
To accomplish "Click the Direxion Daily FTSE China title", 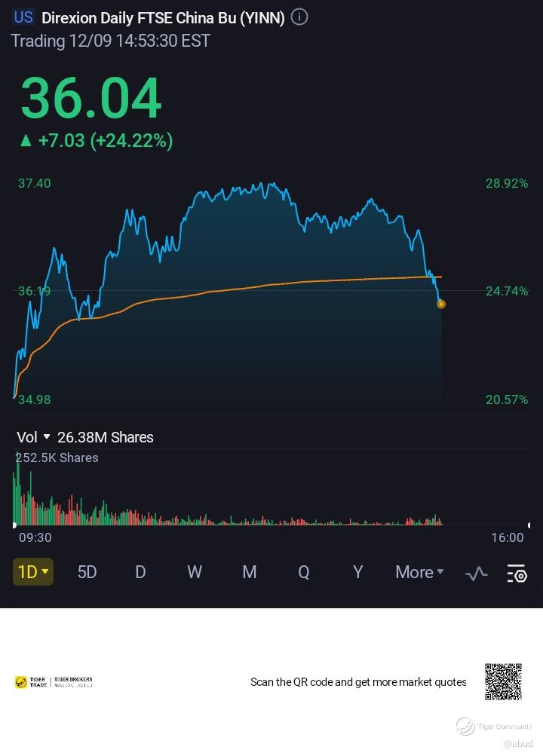I will tap(163, 18).
